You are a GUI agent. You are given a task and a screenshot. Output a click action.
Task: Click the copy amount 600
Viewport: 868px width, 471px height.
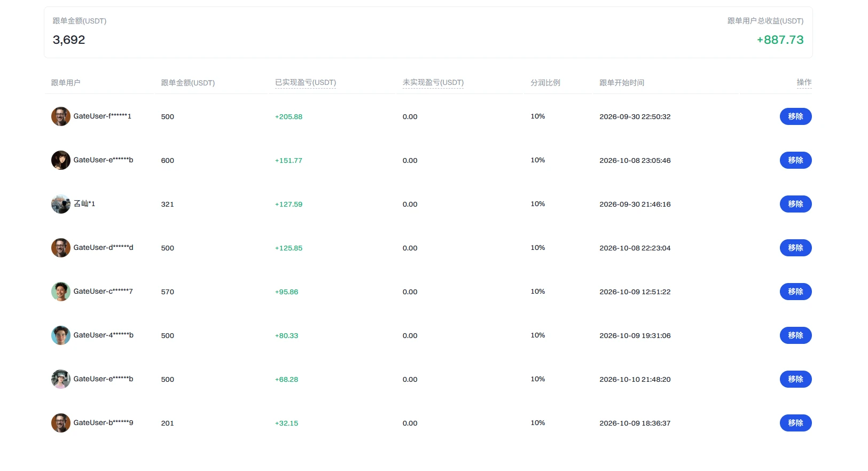point(168,160)
